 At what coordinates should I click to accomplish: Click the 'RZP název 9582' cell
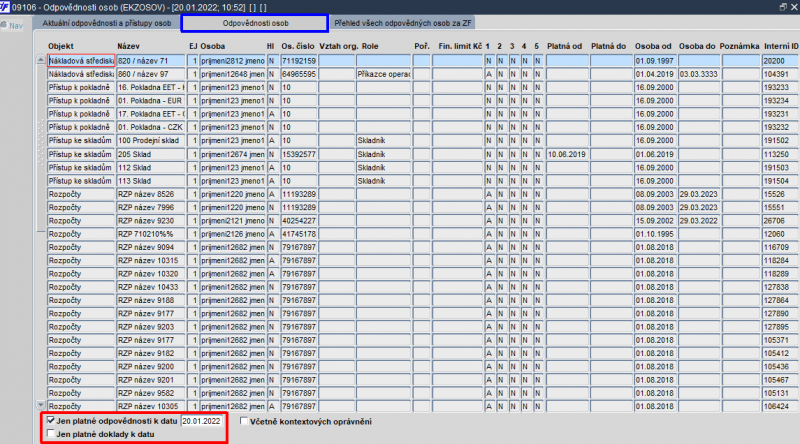(151, 393)
